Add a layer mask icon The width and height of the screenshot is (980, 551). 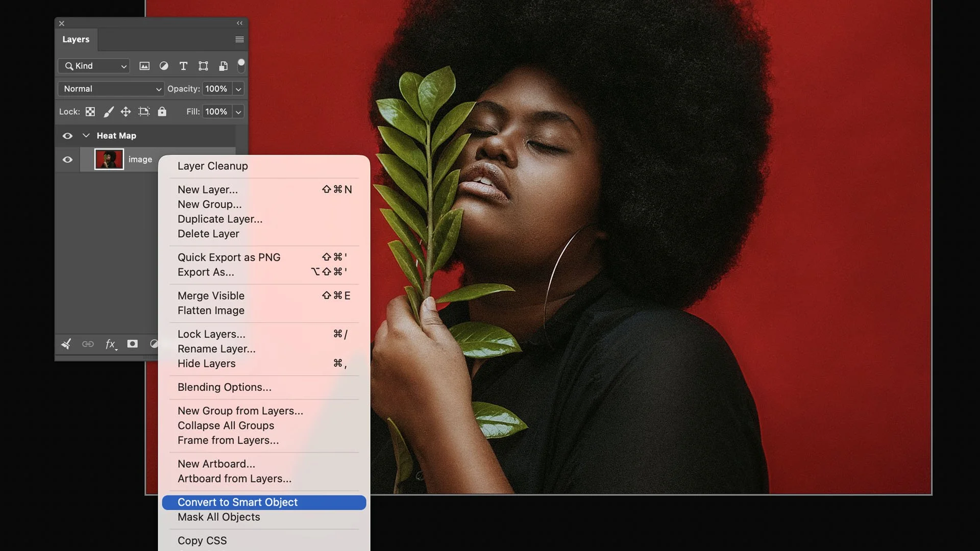132,344
